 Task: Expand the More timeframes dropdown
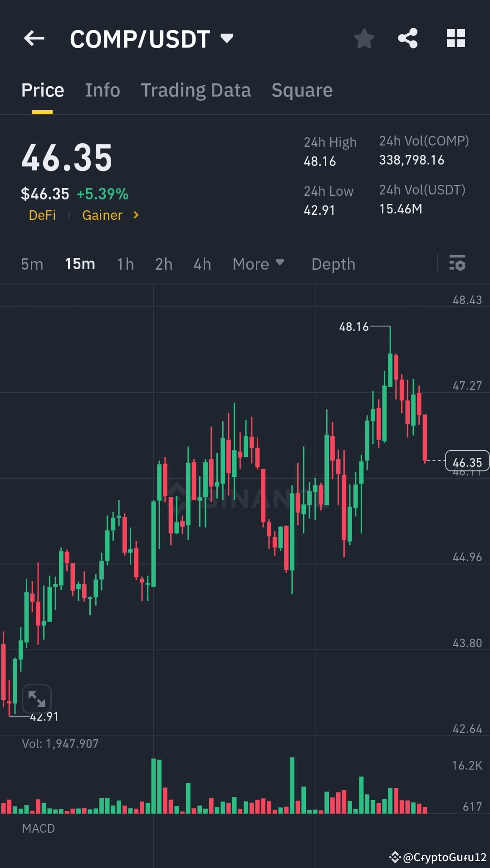coord(258,264)
